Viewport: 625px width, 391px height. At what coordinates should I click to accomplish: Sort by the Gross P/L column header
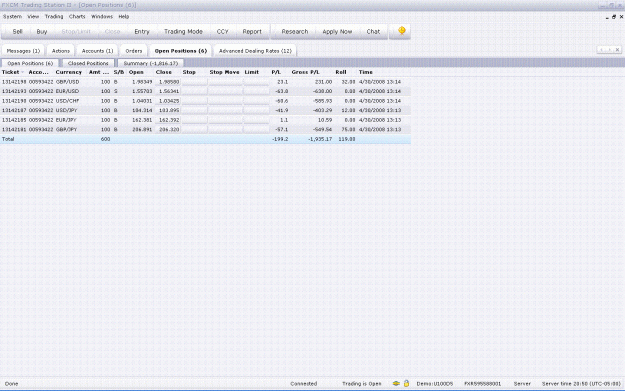305,72
